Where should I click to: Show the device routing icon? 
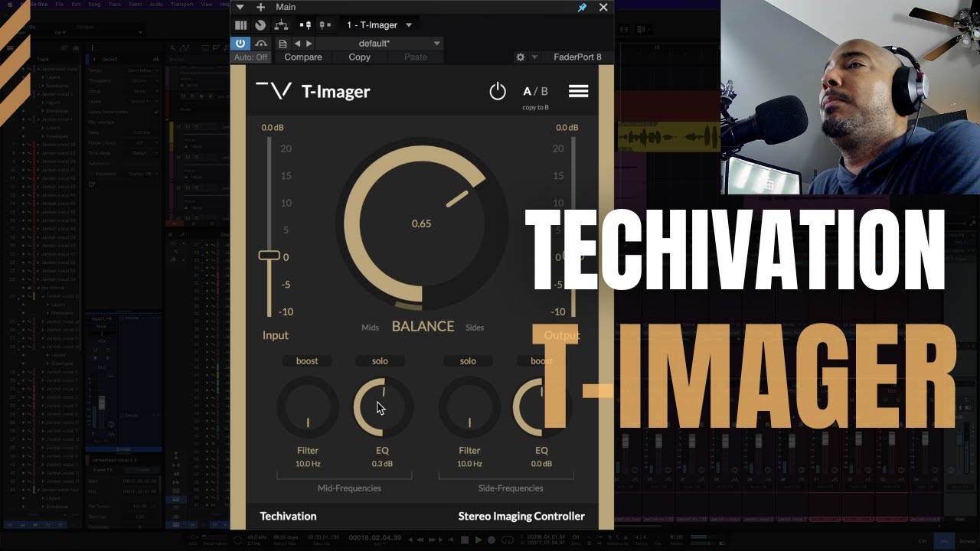(x=281, y=24)
